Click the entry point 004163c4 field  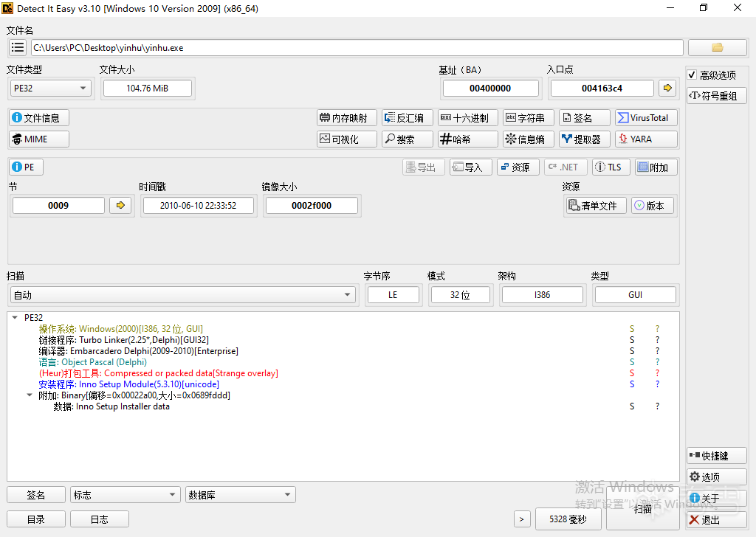coord(602,88)
